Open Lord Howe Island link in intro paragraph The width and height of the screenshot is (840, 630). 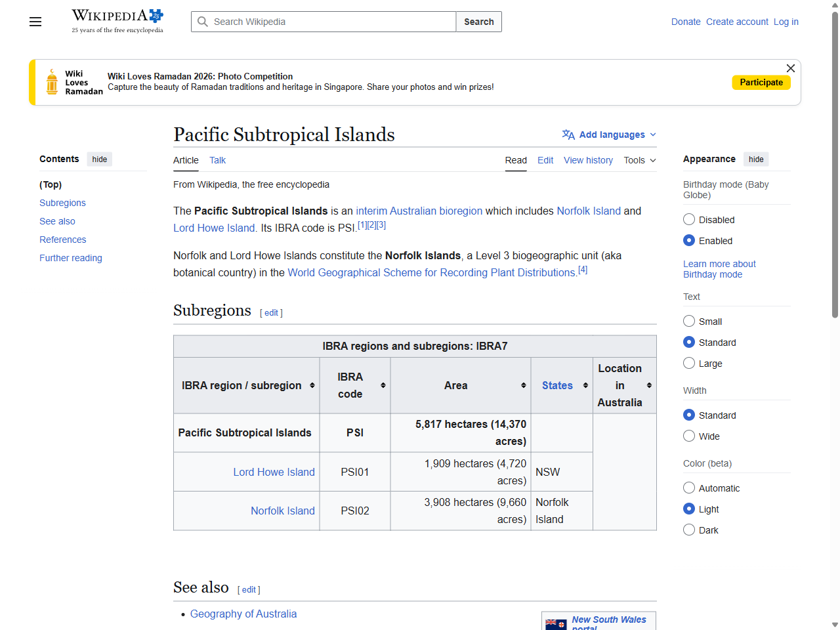pyautogui.click(x=214, y=228)
